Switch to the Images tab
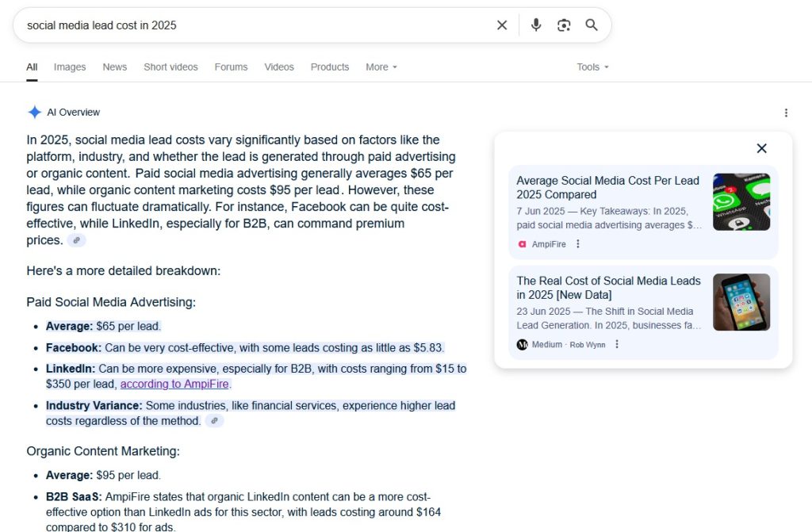The image size is (812, 532). point(70,67)
